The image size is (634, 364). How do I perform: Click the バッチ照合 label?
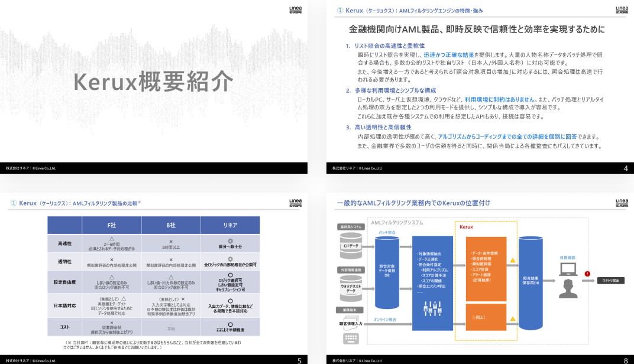click(x=387, y=233)
